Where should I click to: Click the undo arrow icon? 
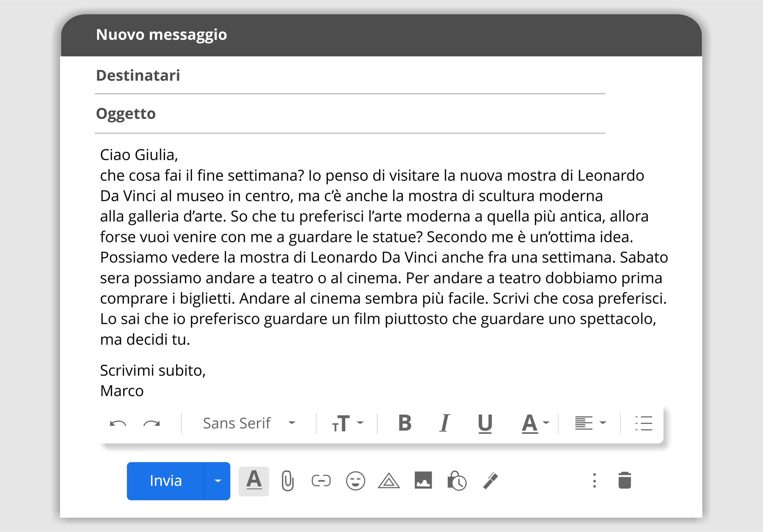click(x=118, y=424)
